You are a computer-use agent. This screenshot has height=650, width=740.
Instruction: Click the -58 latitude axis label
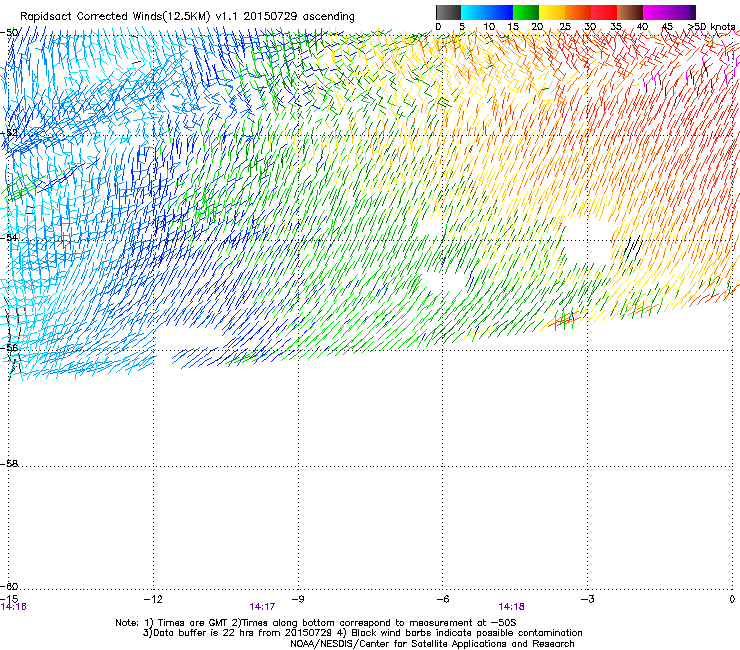tap(9, 464)
